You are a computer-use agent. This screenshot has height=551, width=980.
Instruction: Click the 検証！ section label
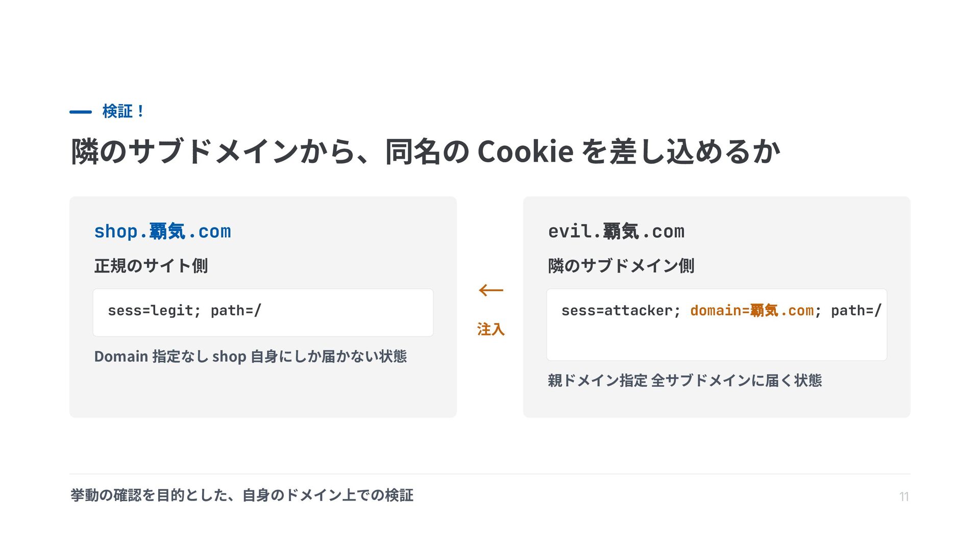click(x=124, y=111)
